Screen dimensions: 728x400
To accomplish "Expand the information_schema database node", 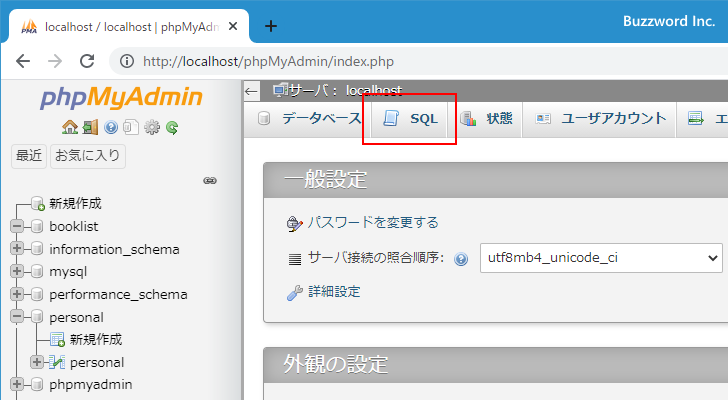I will (17, 249).
